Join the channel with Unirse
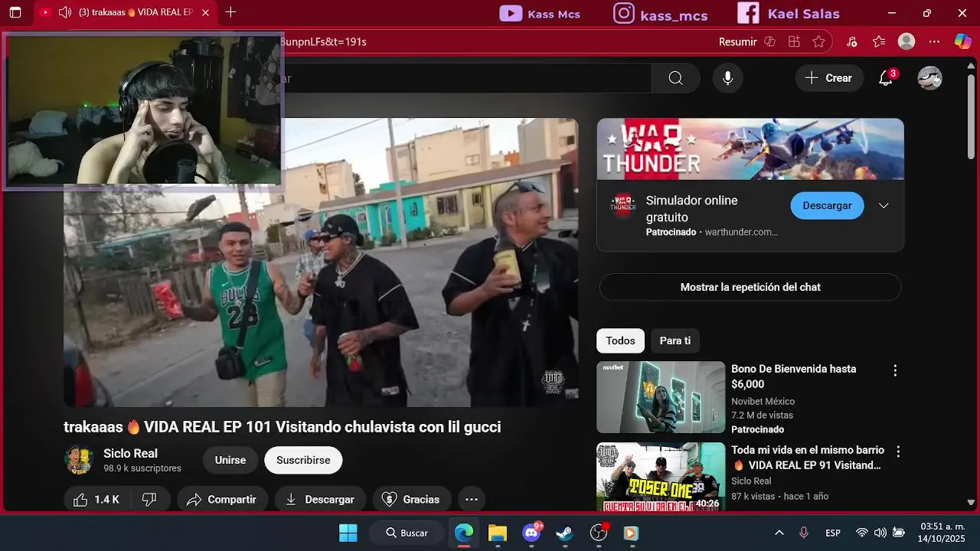The width and height of the screenshot is (980, 551). (230, 460)
